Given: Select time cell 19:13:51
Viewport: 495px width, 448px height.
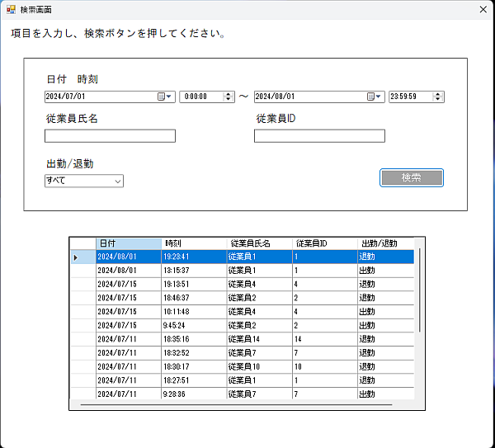Looking at the screenshot, I should [194, 285].
